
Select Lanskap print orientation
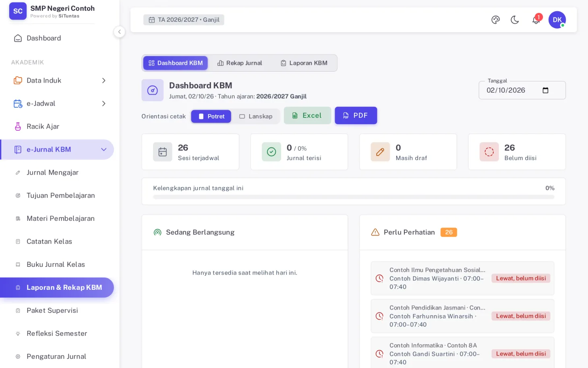click(x=256, y=116)
